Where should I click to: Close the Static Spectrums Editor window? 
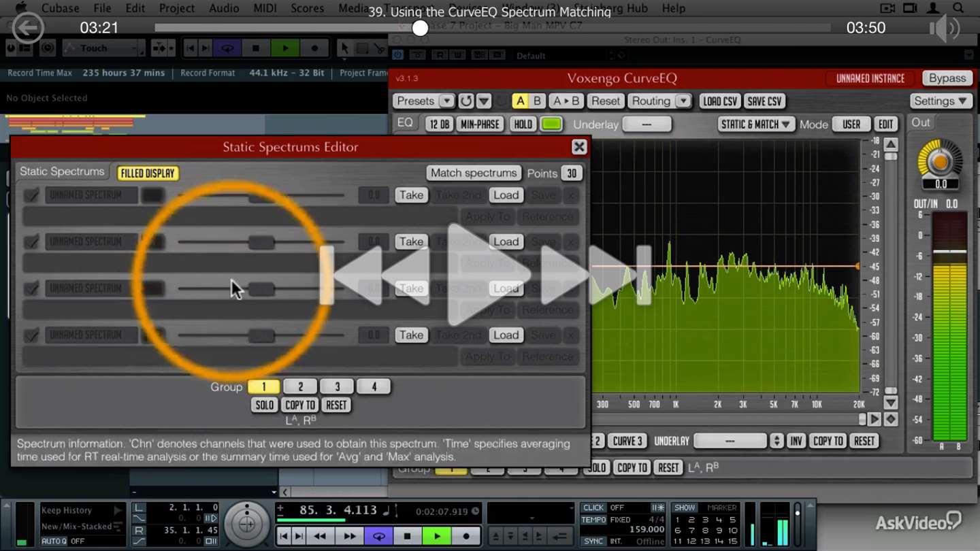579,147
